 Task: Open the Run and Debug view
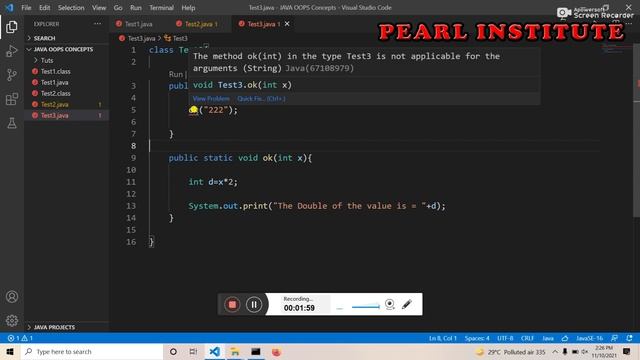tap(12, 51)
